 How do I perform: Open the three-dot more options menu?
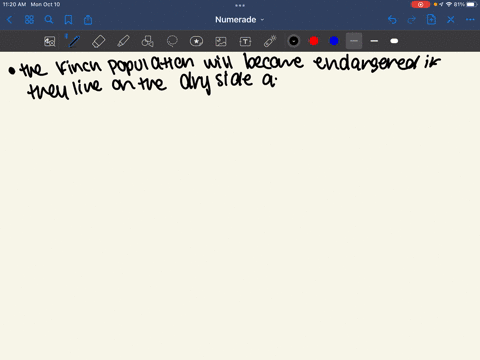(x=470, y=20)
